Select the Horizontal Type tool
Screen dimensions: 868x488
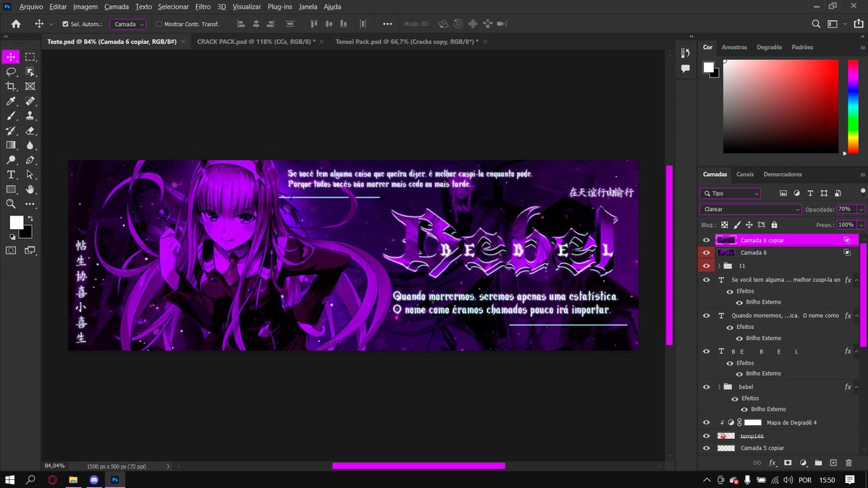click(x=11, y=175)
